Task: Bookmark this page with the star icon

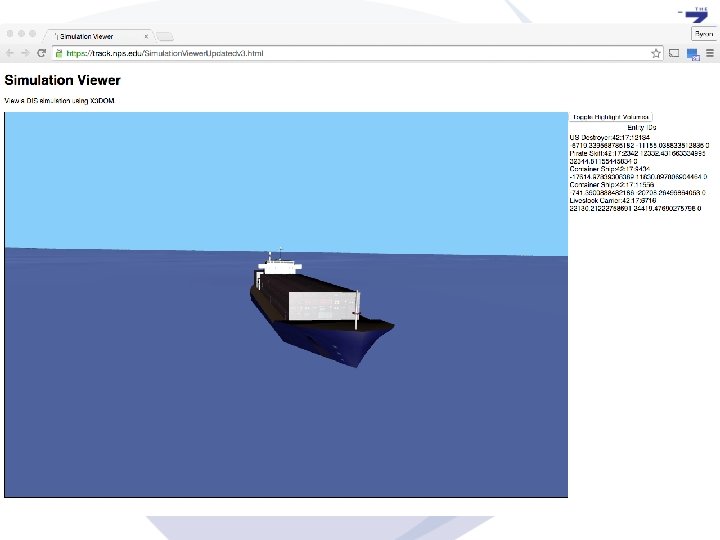Action: click(x=656, y=53)
